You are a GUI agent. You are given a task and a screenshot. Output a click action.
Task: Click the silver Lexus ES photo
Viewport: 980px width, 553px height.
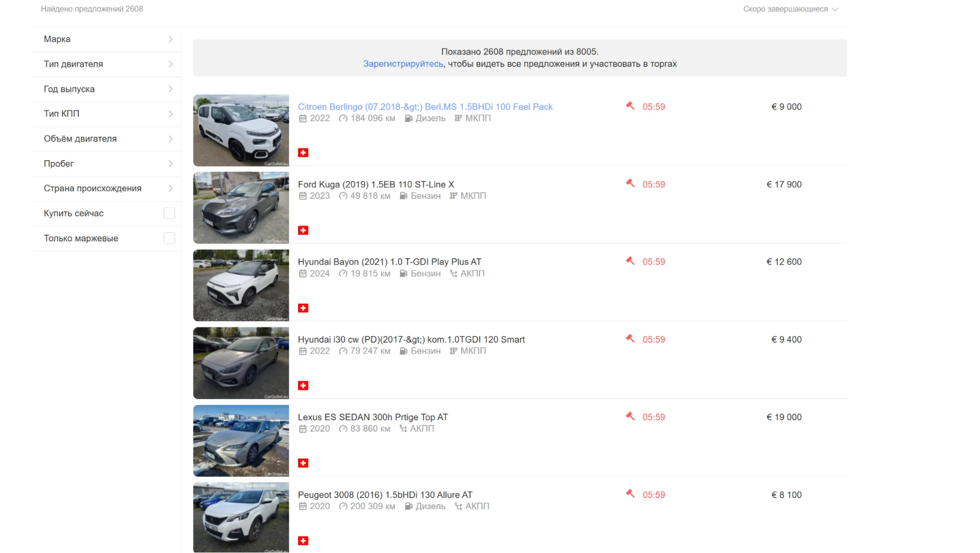241,441
